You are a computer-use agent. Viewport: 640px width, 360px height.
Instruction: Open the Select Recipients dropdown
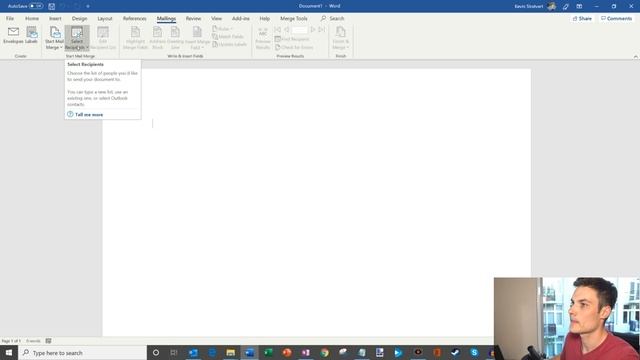77,38
